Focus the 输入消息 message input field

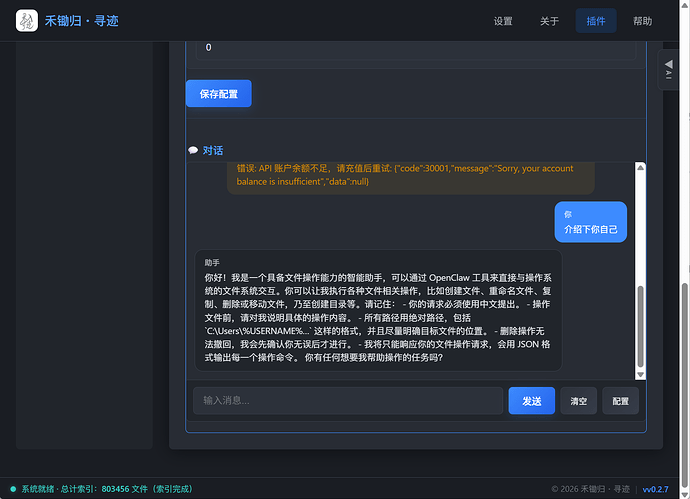348,401
